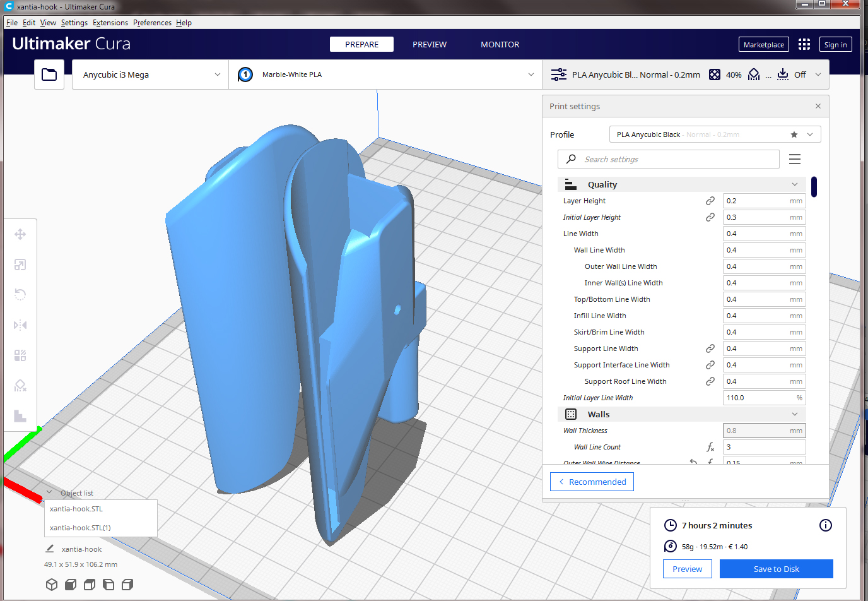Image resolution: width=868 pixels, height=601 pixels.
Task: Select the PREPARE stage tab
Action: click(x=361, y=44)
